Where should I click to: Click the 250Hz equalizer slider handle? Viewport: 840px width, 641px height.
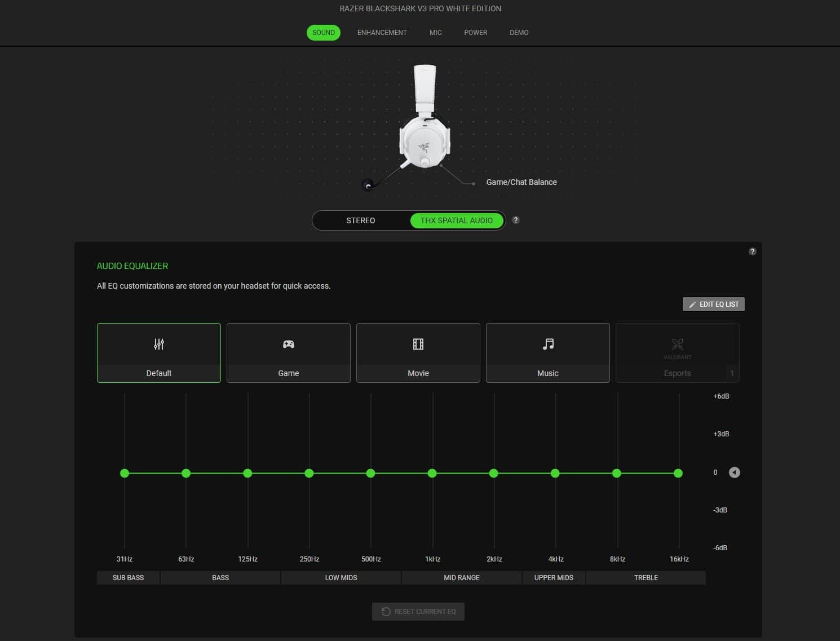(x=309, y=473)
